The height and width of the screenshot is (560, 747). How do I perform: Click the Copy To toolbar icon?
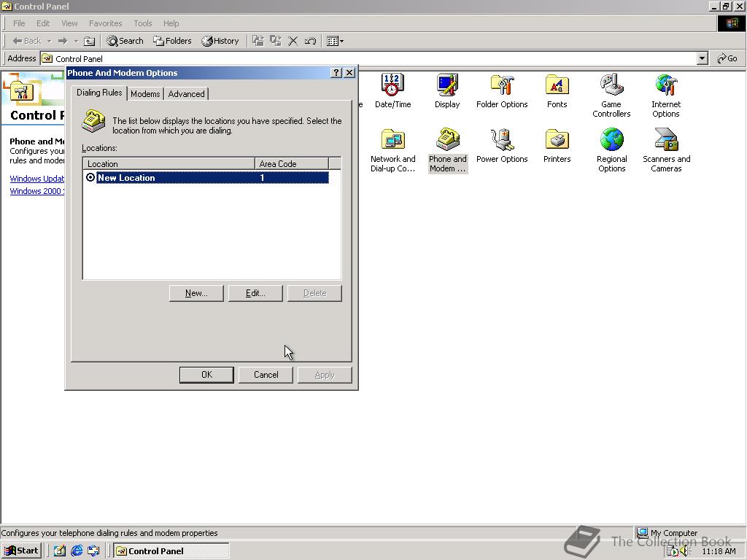pos(275,41)
